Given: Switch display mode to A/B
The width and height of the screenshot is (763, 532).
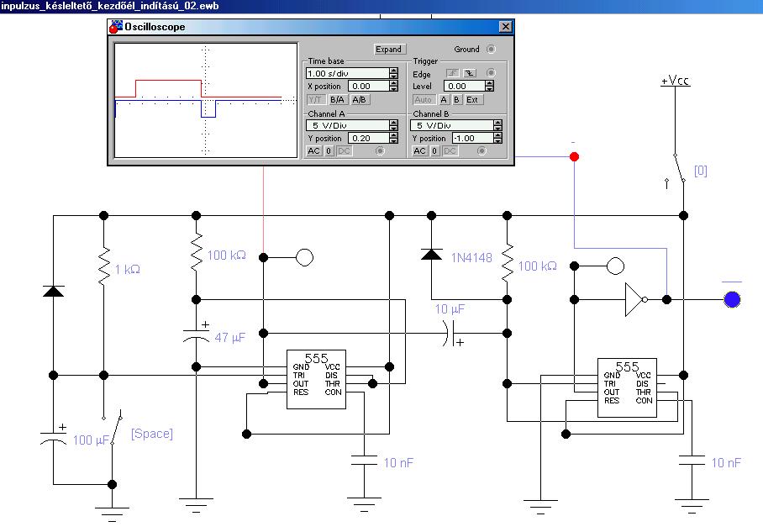Looking at the screenshot, I should click(x=360, y=100).
